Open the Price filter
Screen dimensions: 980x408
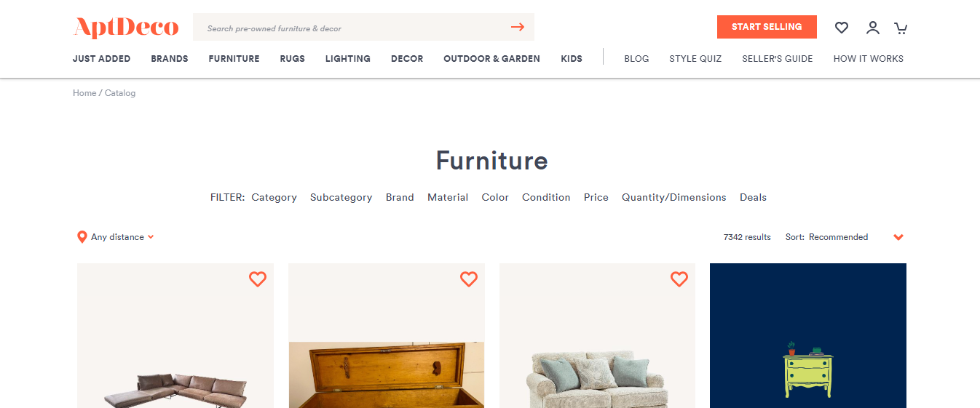click(596, 197)
